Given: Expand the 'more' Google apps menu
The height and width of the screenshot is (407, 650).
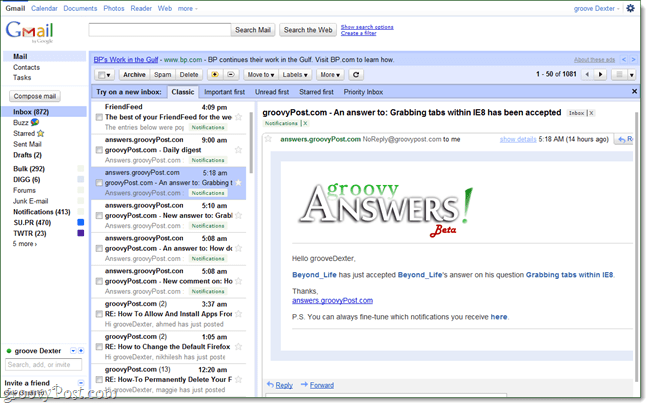Looking at the screenshot, I should [x=187, y=8].
